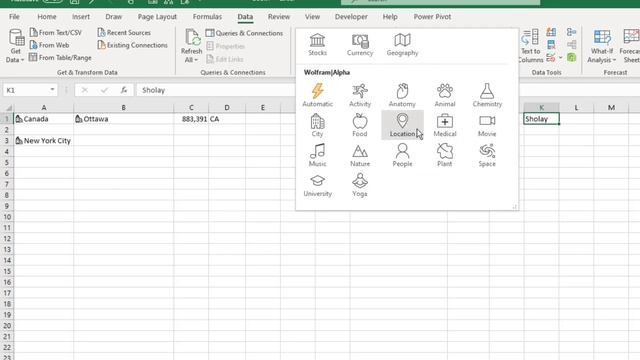This screenshot has width=640, height=360.
Task: Select cell B1 containing Ottawa
Action: click(x=124, y=119)
